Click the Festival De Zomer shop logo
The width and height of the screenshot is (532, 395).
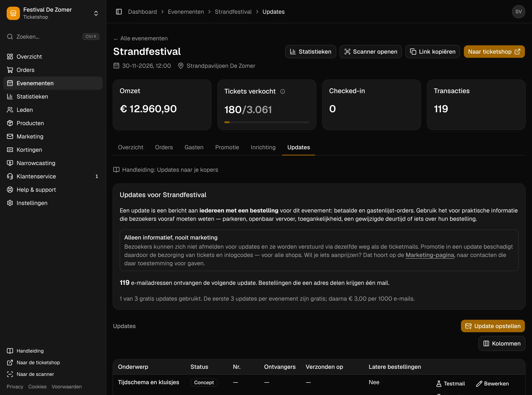pos(13,13)
